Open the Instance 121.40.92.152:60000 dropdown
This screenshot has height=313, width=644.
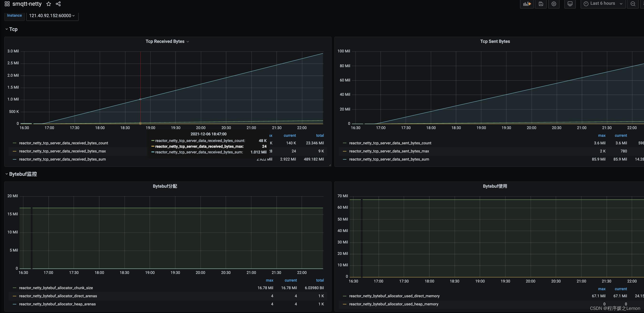pyautogui.click(x=52, y=15)
